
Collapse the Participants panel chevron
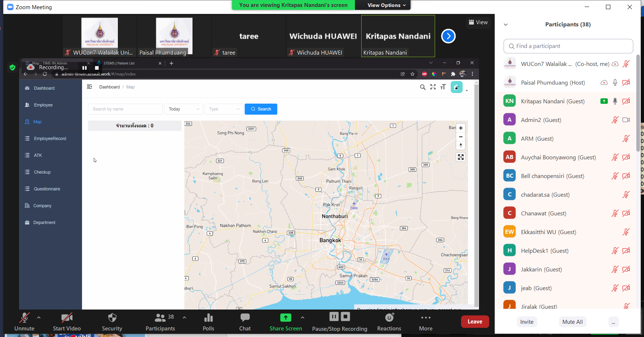tap(506, 25)
